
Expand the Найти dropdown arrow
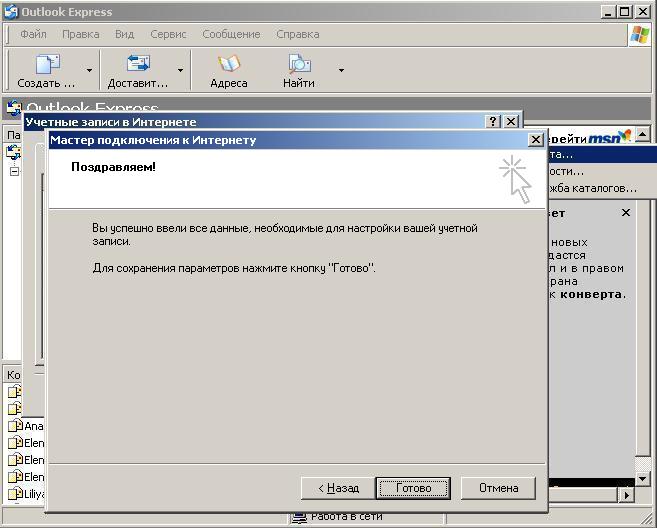pos(341,70)
